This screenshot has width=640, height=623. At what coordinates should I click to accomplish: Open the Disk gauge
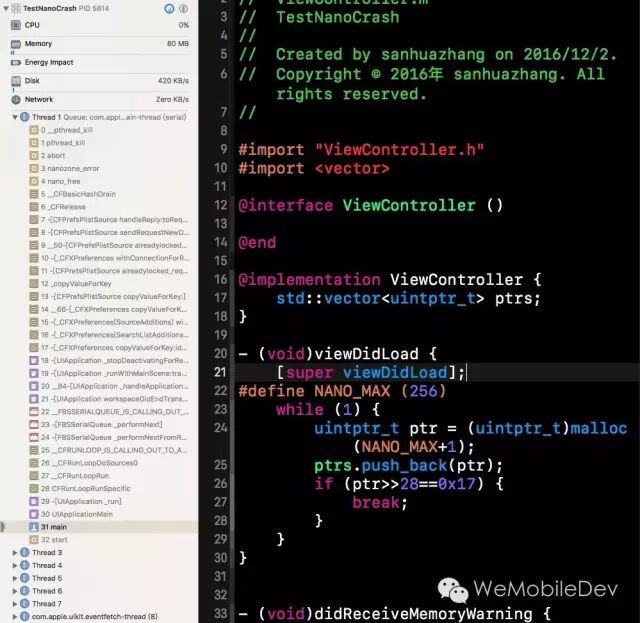coord(100,81)
